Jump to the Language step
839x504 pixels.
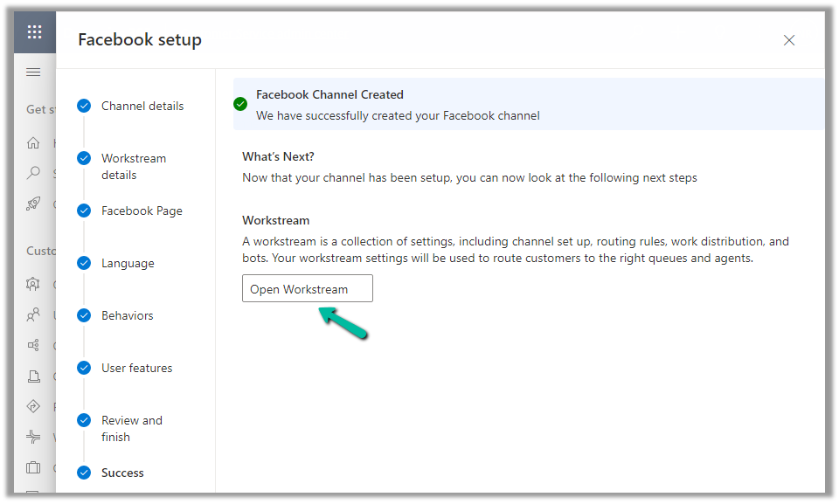point(127,263)
